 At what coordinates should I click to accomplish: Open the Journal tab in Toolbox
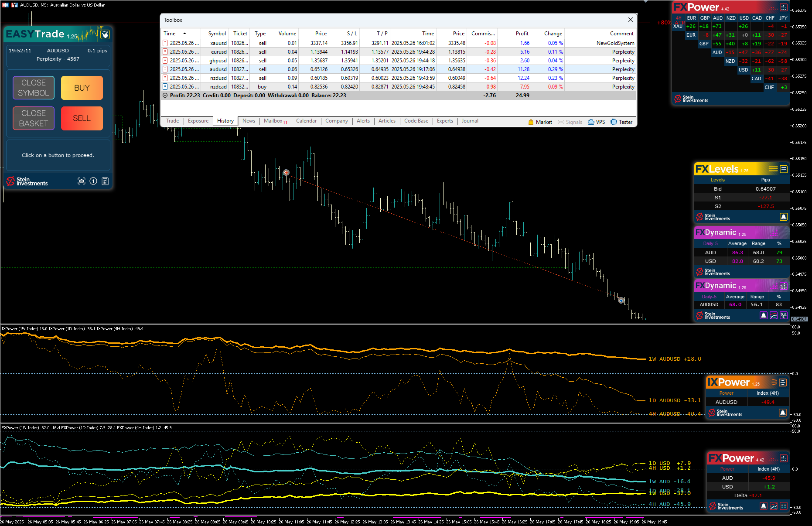pyautogui.click(x=470, y=121)
